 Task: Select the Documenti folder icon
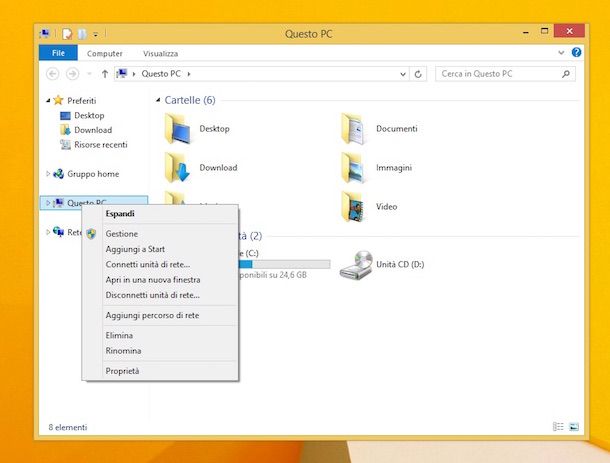click(x=352, y=129)
